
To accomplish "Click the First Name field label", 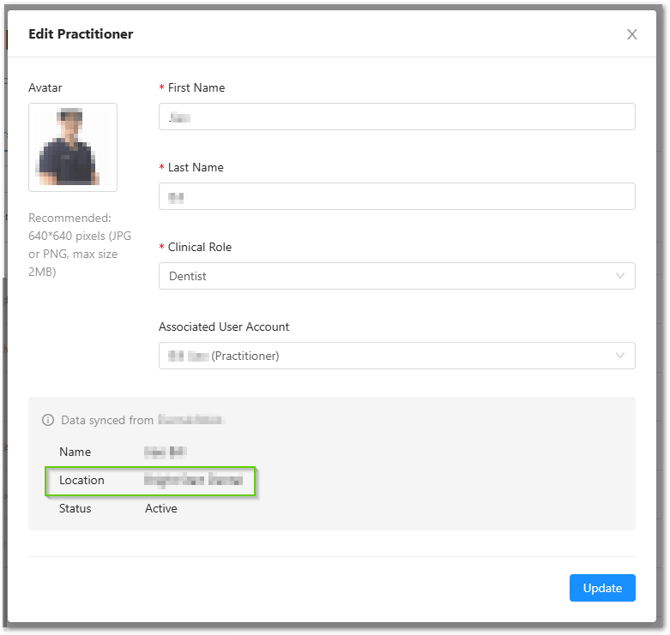I will click(x=196, y=88).
